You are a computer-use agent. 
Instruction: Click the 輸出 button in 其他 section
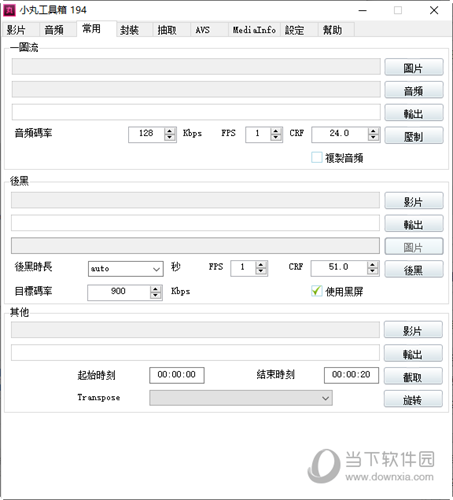point(413,353)
